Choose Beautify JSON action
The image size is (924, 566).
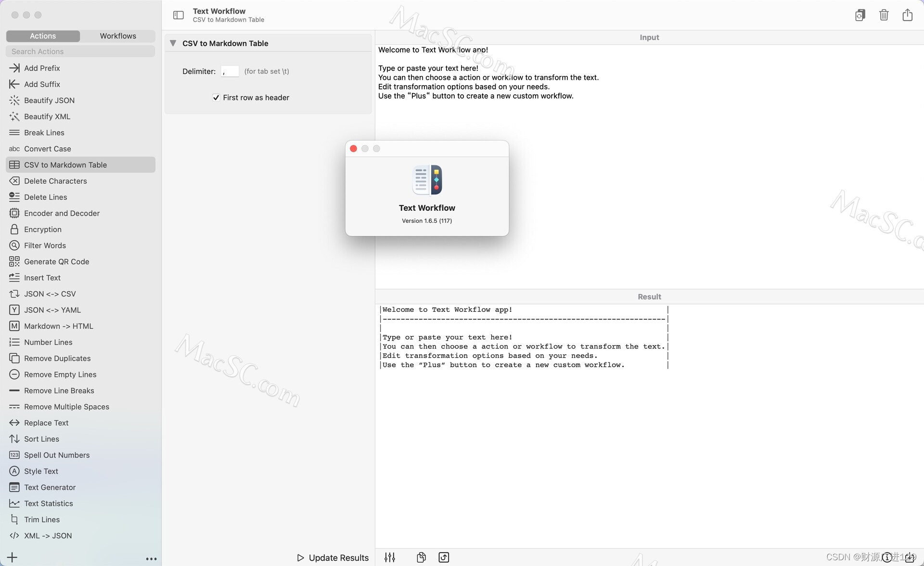click(x=80, y=100)
